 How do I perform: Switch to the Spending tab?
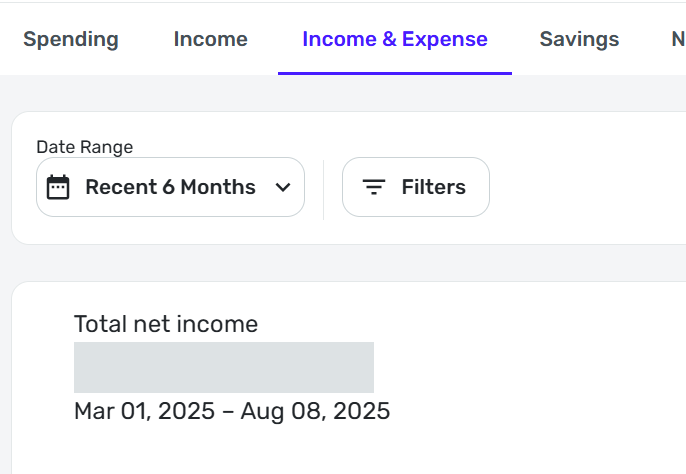tap(71, 40)
